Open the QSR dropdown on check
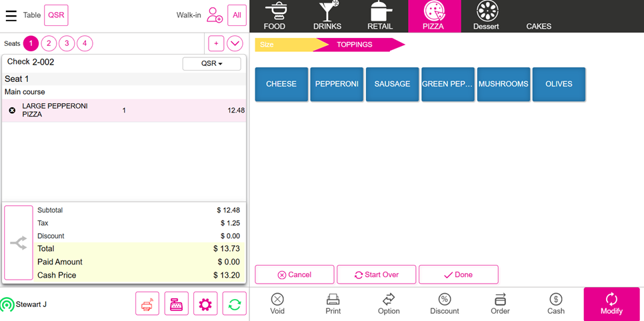Screen dimensions: 644x321 211,63
